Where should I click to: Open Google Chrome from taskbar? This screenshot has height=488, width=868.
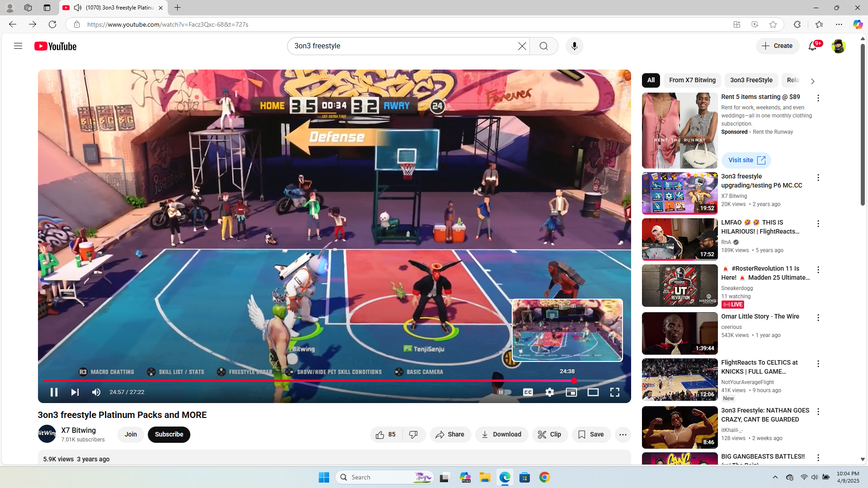click(544, 477)
